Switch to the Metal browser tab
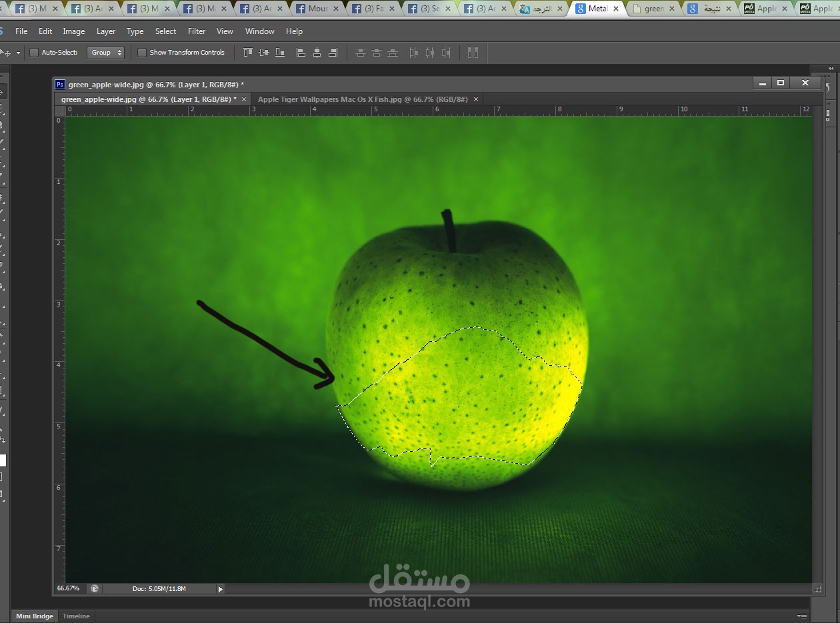The width and height of the screenshot is (840, 623). [597, 9]
